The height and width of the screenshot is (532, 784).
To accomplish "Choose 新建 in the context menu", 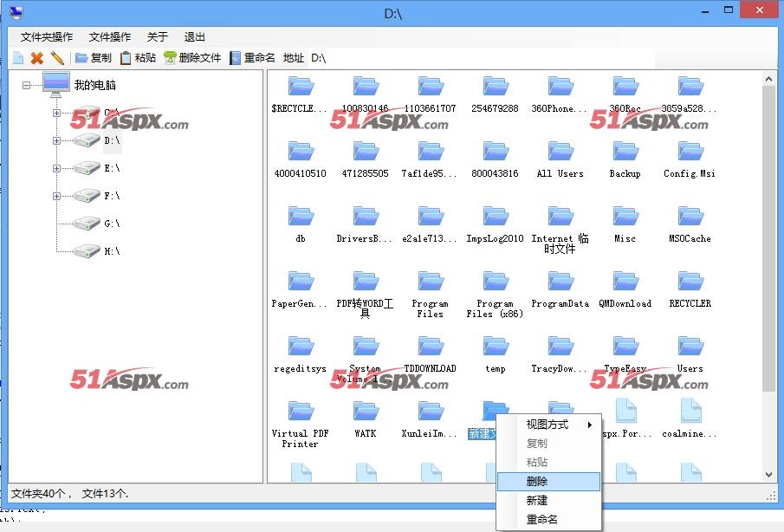I will click(x=549, y=501).
